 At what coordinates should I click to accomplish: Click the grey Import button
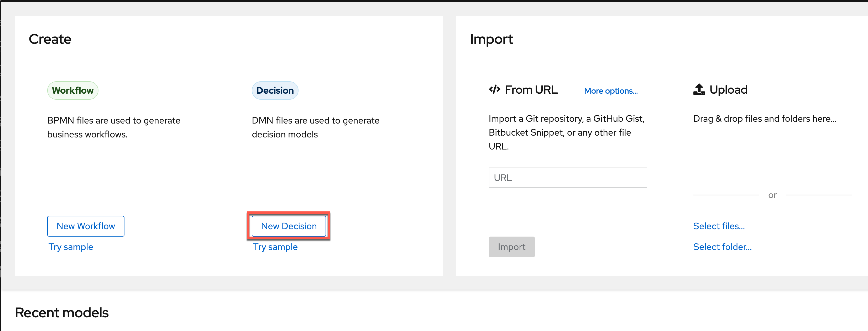click(x=511, y=247)
